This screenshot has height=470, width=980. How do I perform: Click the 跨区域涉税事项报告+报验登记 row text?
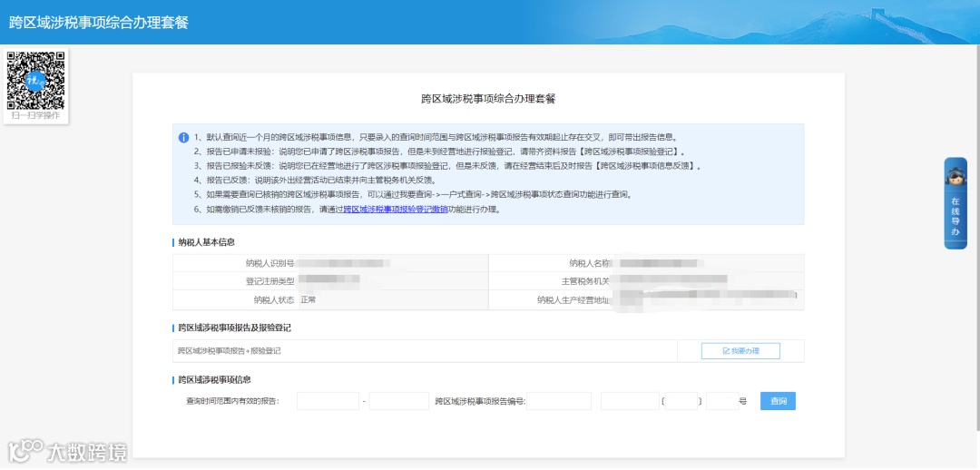point(230,351)
